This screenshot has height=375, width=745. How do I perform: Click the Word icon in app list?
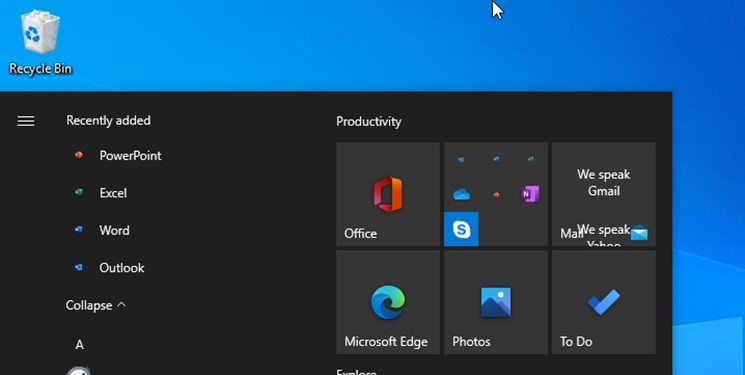point(79,230)
